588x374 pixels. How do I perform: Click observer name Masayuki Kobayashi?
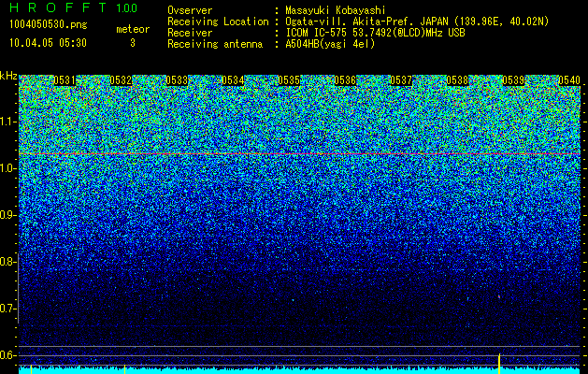pyautogui.click(x=336, y=11)
